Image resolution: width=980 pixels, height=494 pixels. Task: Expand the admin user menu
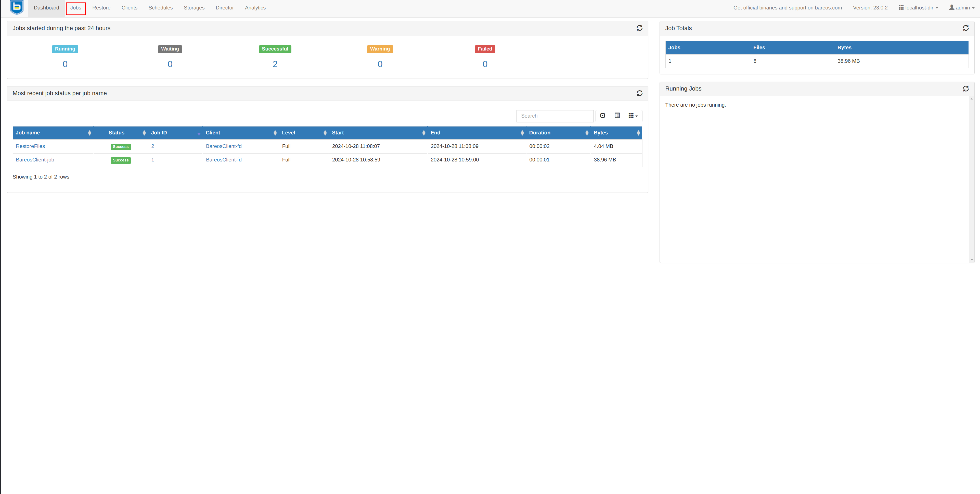961,8
